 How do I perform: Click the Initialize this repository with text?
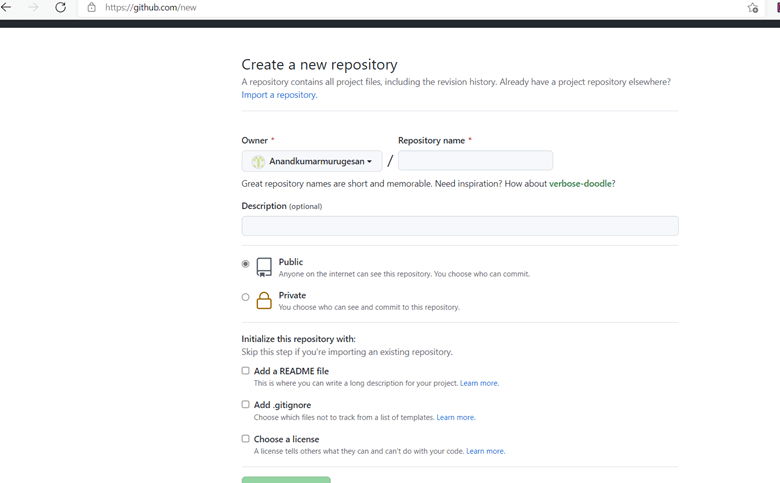[x=298, y=339]
